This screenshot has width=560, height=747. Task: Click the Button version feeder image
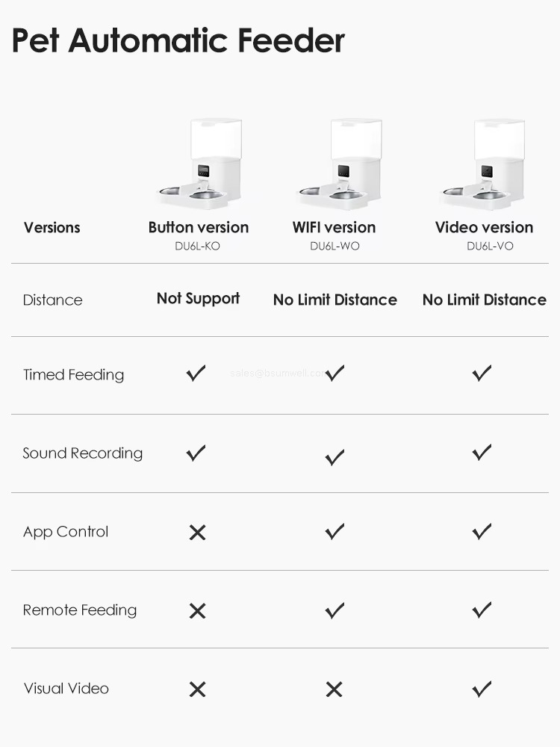[x=200, y=164]
